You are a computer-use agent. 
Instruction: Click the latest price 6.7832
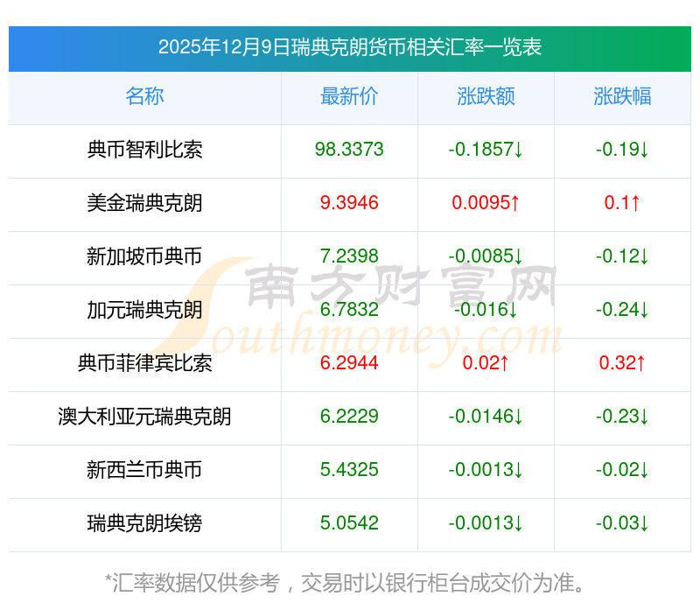tap(349, 310)
